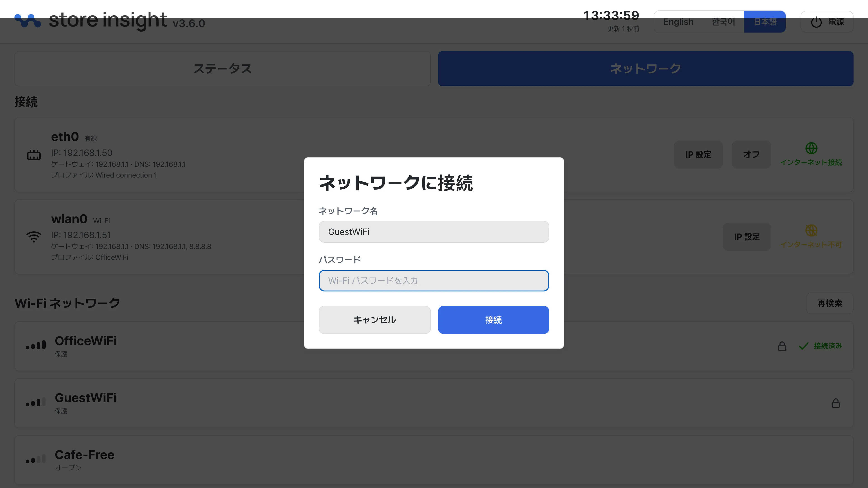Click the IP: 192.168.1.50 text
868x488 pixels.
tap(82, 153)
